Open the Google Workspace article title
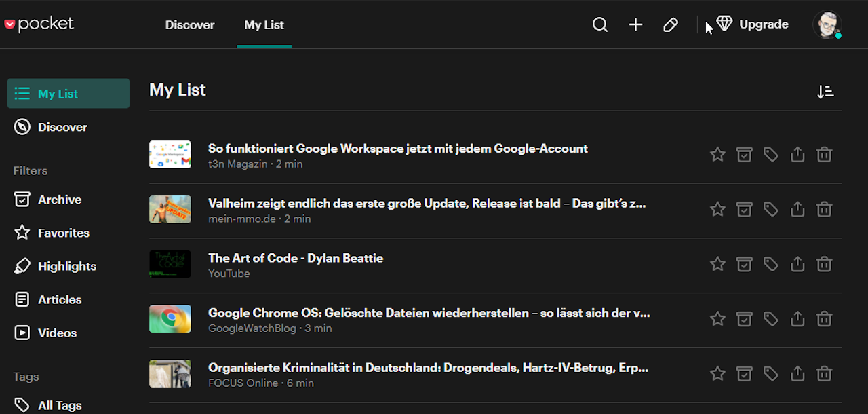Image resolution: width=868 pixels, height=414 pixels. 398,149
